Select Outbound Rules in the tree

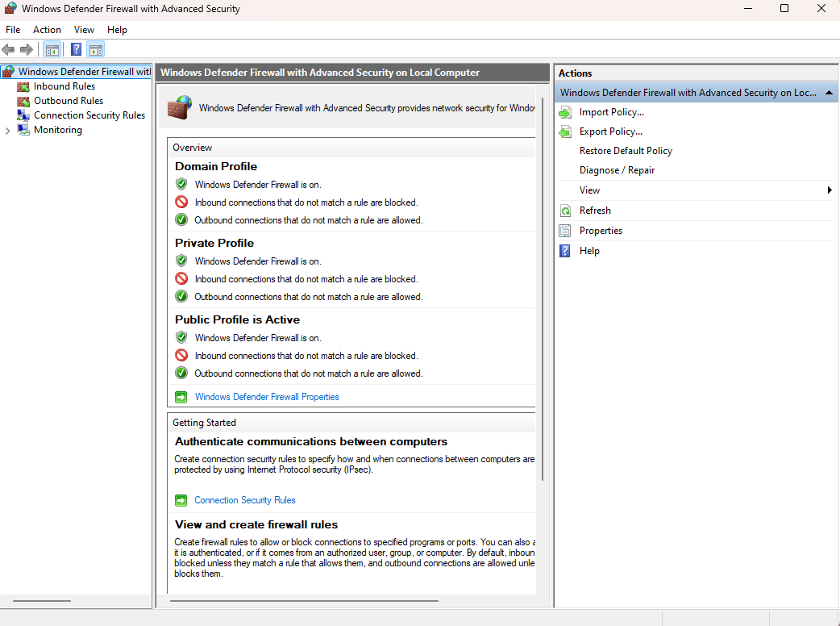click(68, 101)
